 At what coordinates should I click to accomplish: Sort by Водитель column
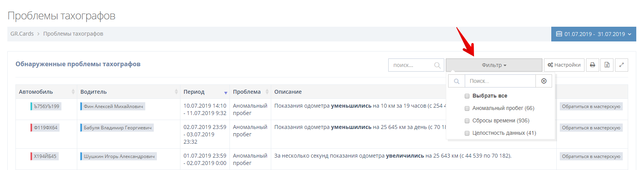129,92
